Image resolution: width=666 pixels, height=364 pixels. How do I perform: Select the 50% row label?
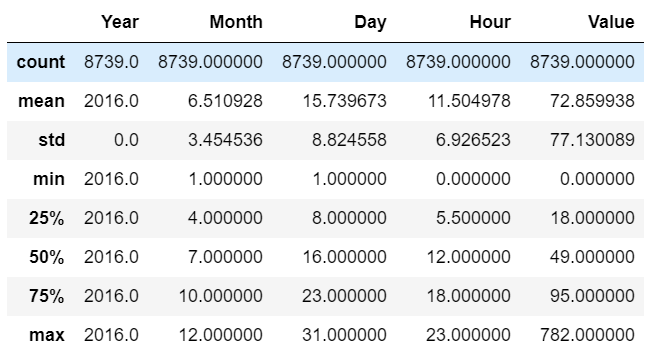[47, 257]
